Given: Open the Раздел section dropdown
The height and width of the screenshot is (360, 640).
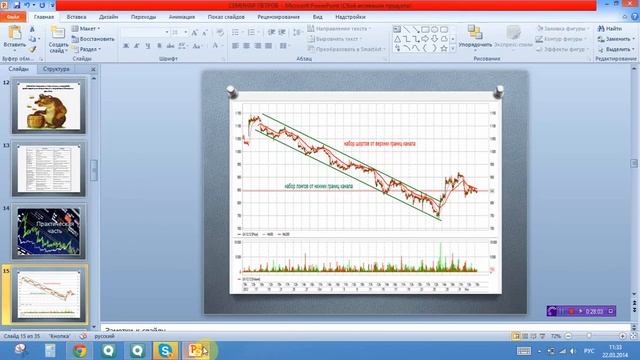Looking at the screenshot, I should [x=86, y=49].
